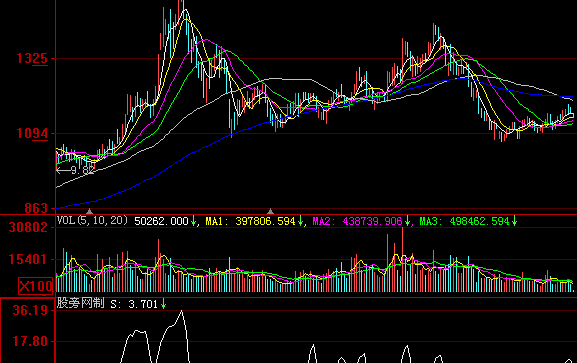Click the volume value 50262.000

161,221
